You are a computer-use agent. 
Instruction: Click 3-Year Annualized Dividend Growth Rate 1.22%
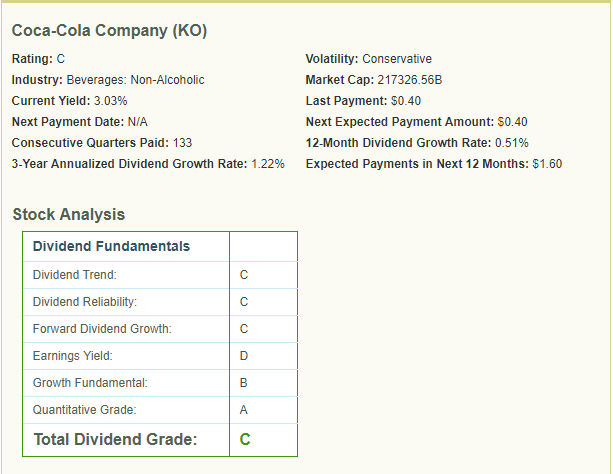click(x=148, y=163)
